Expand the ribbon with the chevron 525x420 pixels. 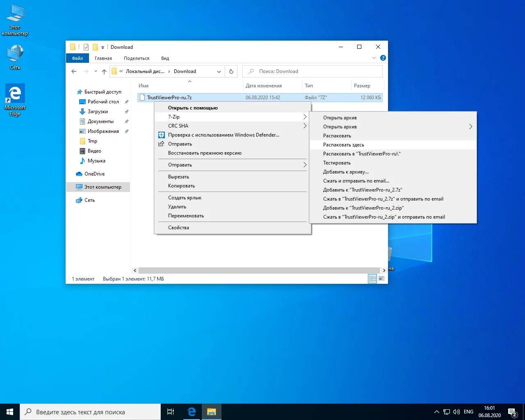pos(374,58)
